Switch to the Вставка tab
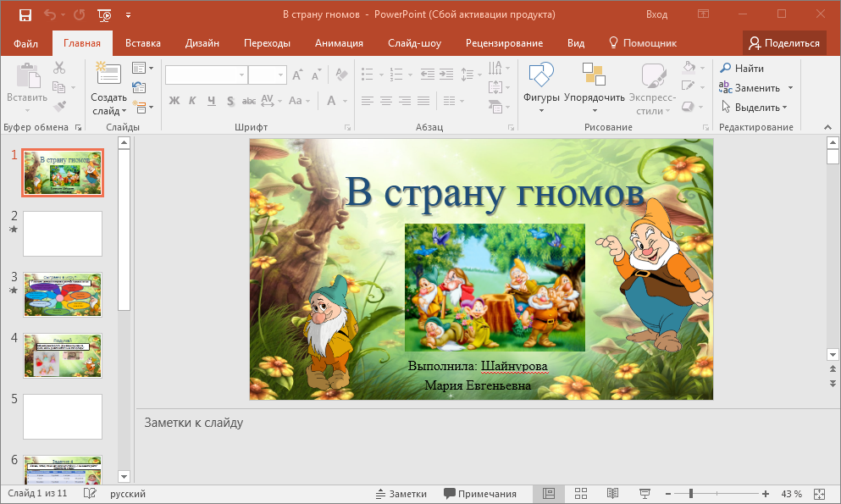This screenshot has height=504, width=841. (142, 43)
